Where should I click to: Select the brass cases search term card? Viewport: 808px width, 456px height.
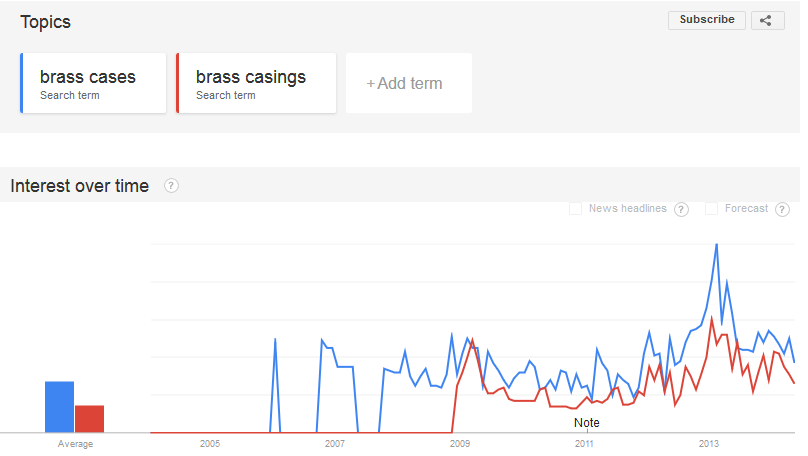(x=93, y=83)
